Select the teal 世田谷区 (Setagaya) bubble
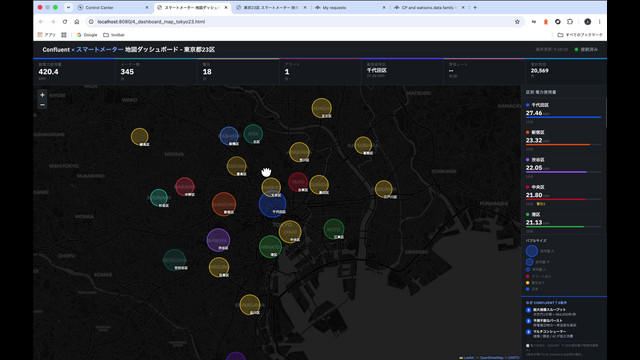 click(175, 260)
